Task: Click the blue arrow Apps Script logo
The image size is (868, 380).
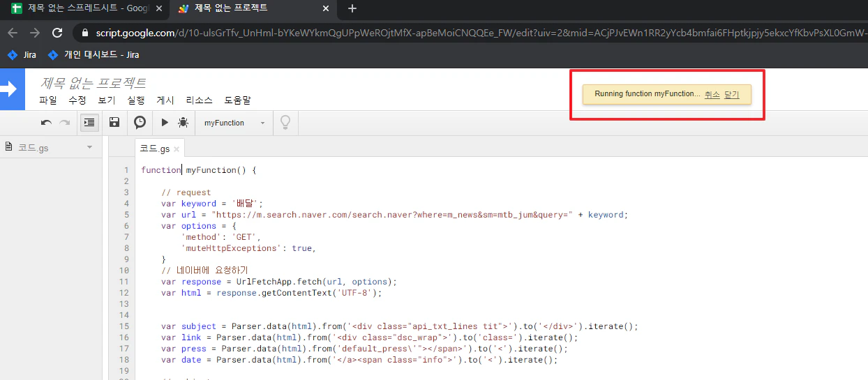Action: 11,89
